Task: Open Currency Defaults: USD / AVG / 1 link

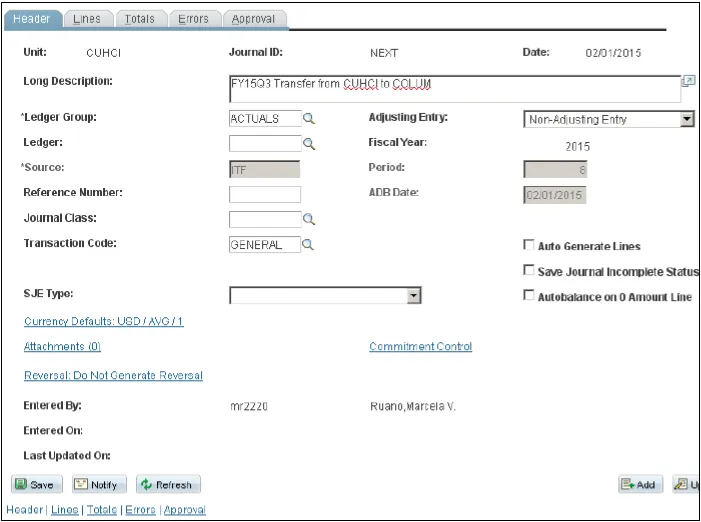Action: point(104,321)
